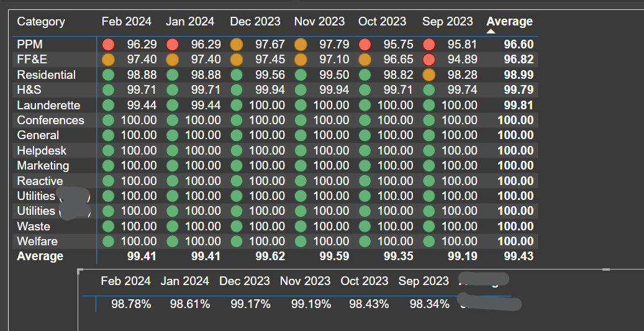This screenshot has height=331, width=644.
Task: Click the orange status icon for Residential Sep 2023
Action: click(x=429, y=75)
